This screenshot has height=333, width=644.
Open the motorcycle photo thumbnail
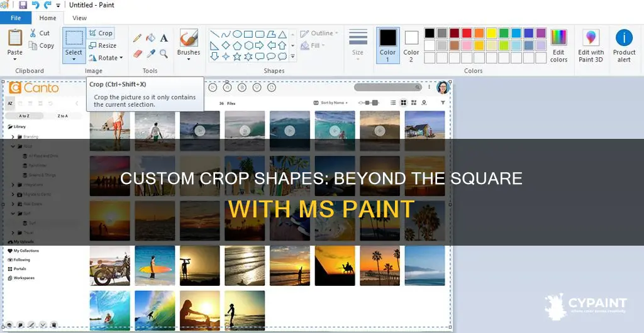(x=109, y=266)
